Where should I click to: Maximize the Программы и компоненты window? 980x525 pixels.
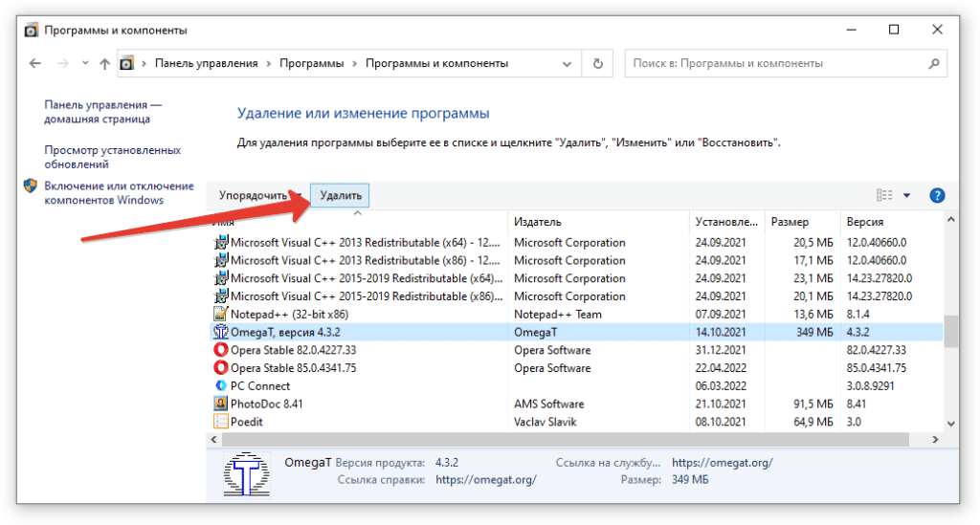(894, 30)
